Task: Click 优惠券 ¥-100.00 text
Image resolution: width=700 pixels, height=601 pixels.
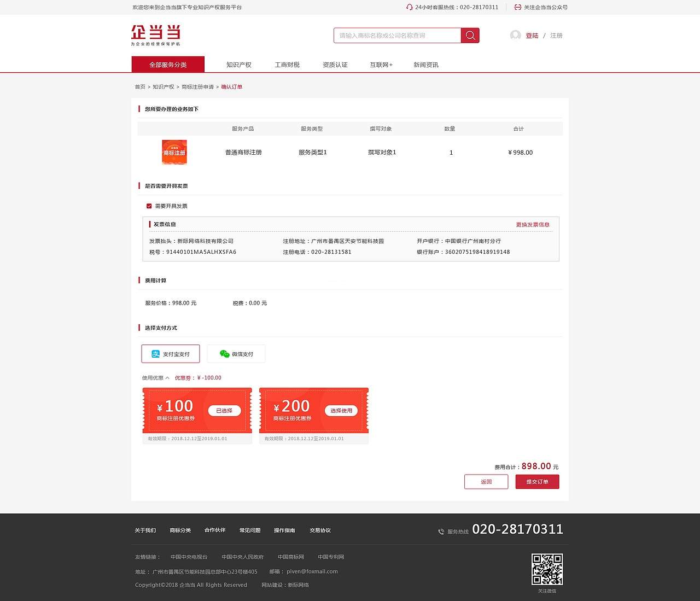Action: click(x=198, y=378)
